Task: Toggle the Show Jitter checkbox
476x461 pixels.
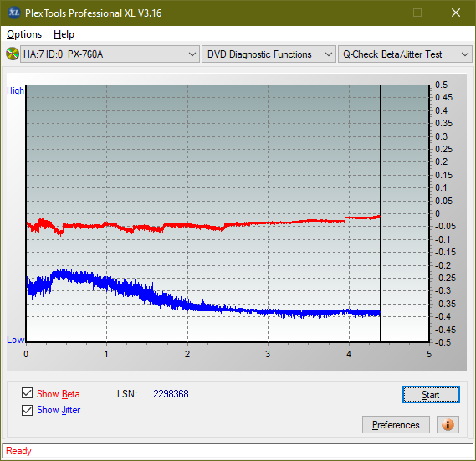Action: (27, 410)
